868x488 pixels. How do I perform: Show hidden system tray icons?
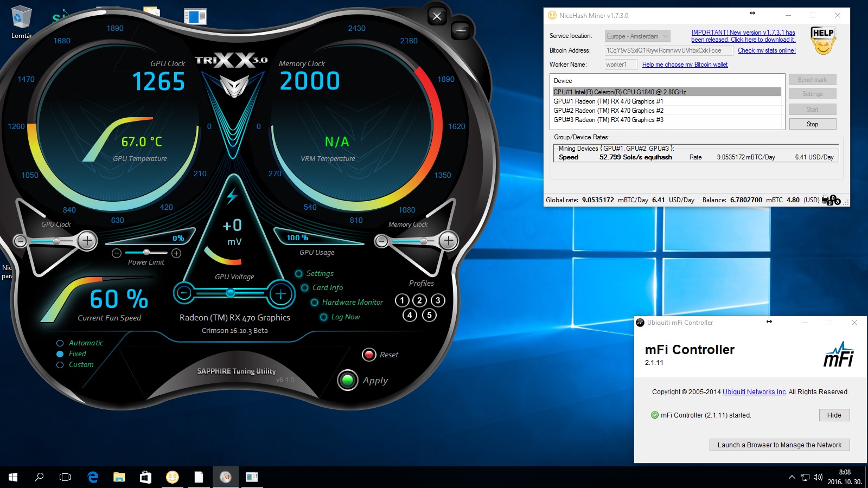(792, 477)
